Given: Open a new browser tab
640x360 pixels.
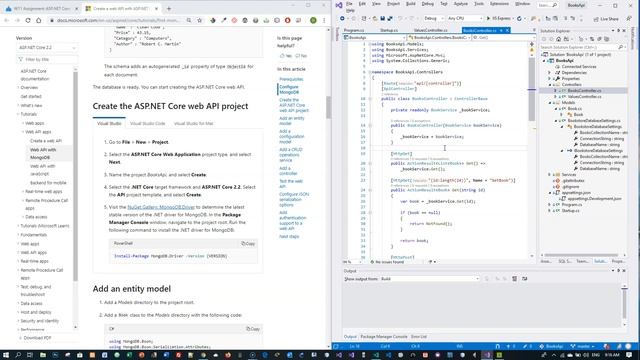Looking at the screenshot, I should point(169,9).
